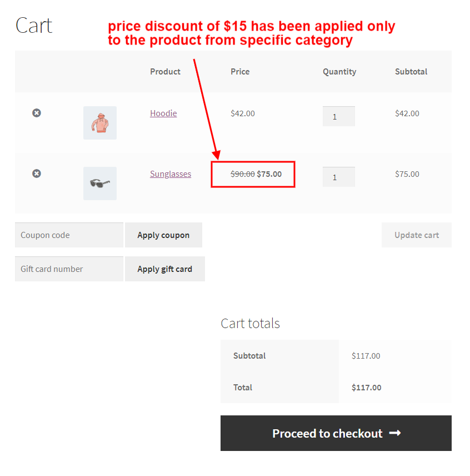This screenshot has width=470, height=476.
Task: Click the bold $117.00 Total amount
Action: [x=366, y=388]
